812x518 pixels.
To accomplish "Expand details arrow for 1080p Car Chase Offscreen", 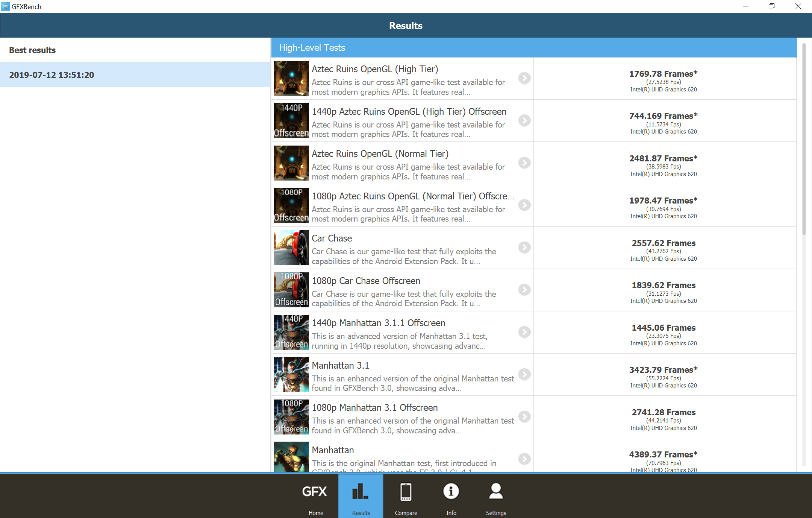I will click(524, 290).
